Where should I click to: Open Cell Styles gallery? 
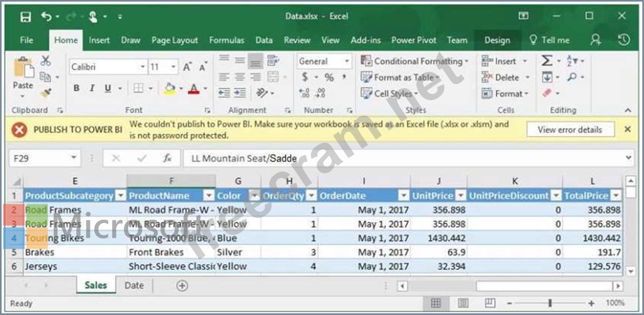coord(389,93)
